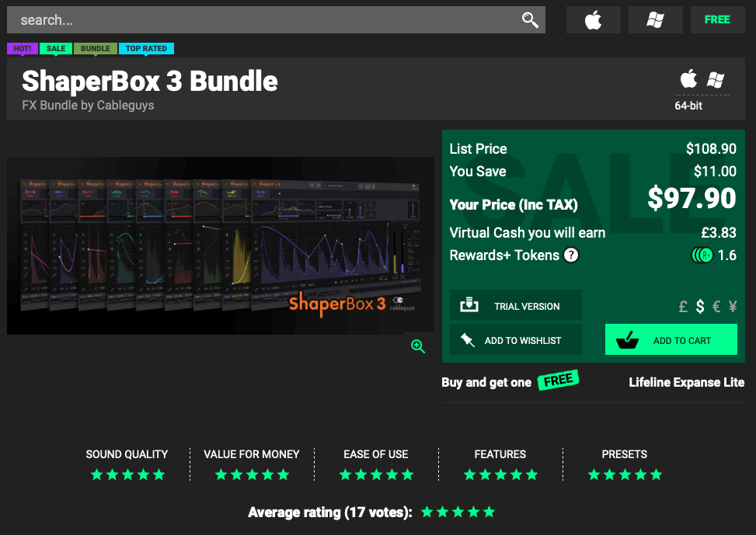The height and width of the screenshot is (535, 756).
Task: Switch currency to euros (€)
Action: (x=716, y=307)
